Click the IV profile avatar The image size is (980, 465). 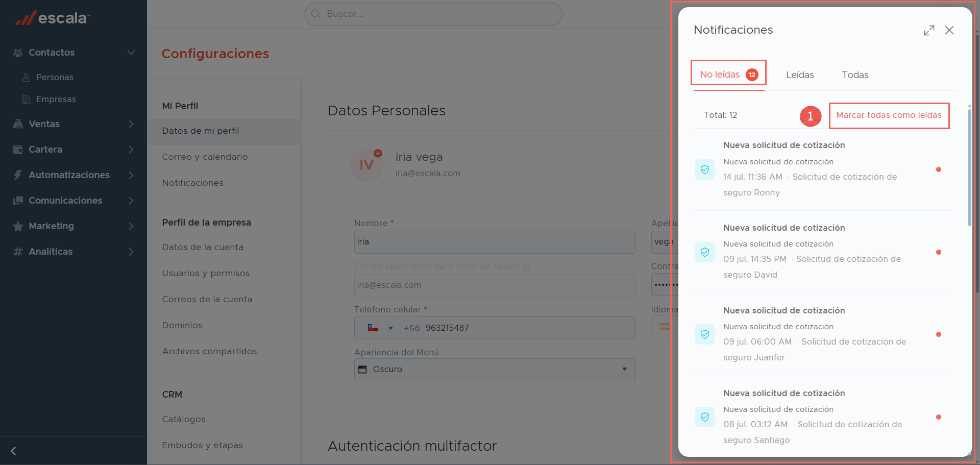pos(366,165)
